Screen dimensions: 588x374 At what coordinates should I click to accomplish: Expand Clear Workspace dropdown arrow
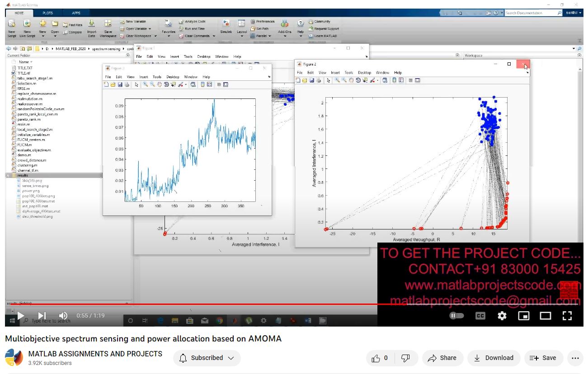coord(156,36)
